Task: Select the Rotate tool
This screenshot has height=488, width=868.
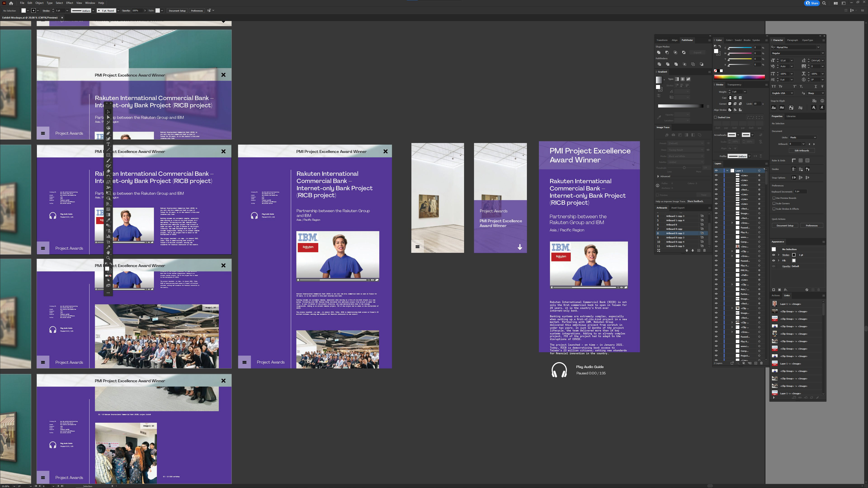Action: 108,176
